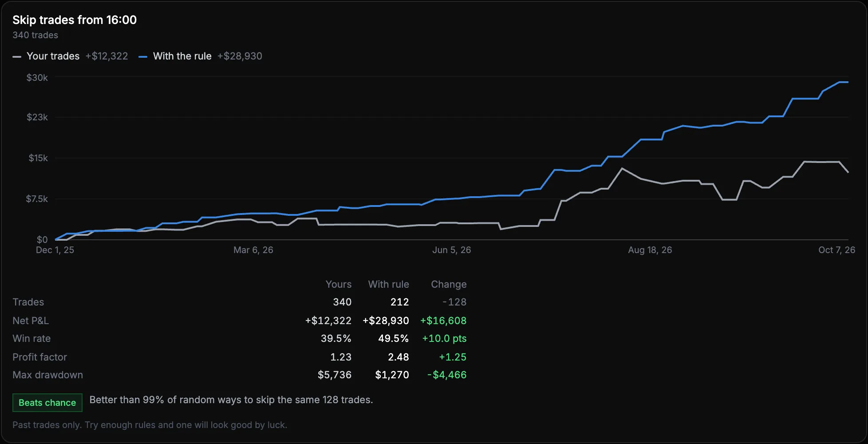Click the $23k y-axis label
The height and width of the screenshot is (444, 868).
pyautogui.click(x=37, y=117)
